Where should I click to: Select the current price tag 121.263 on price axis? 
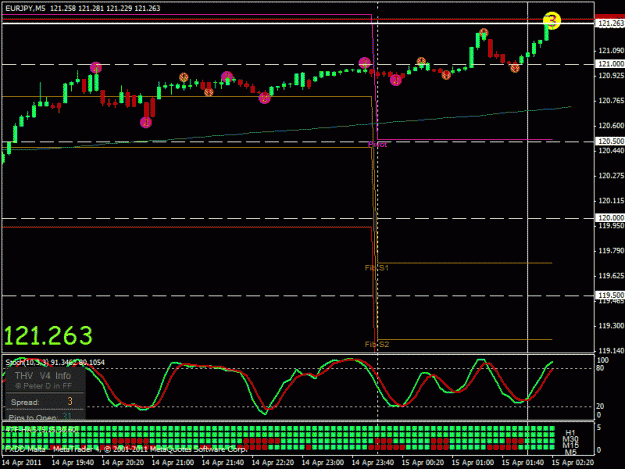[x=610, y=24]
